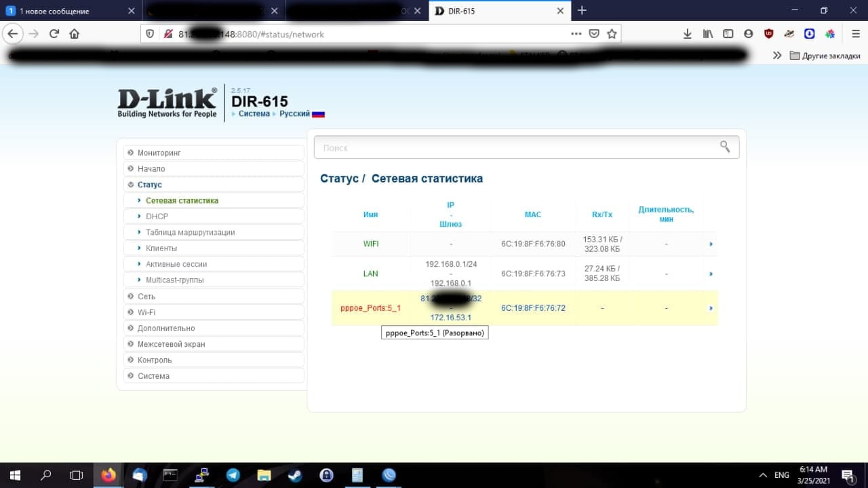The image size is (868, 488).
Task: Open Steam from the taskbar
Action: [295, 475]
